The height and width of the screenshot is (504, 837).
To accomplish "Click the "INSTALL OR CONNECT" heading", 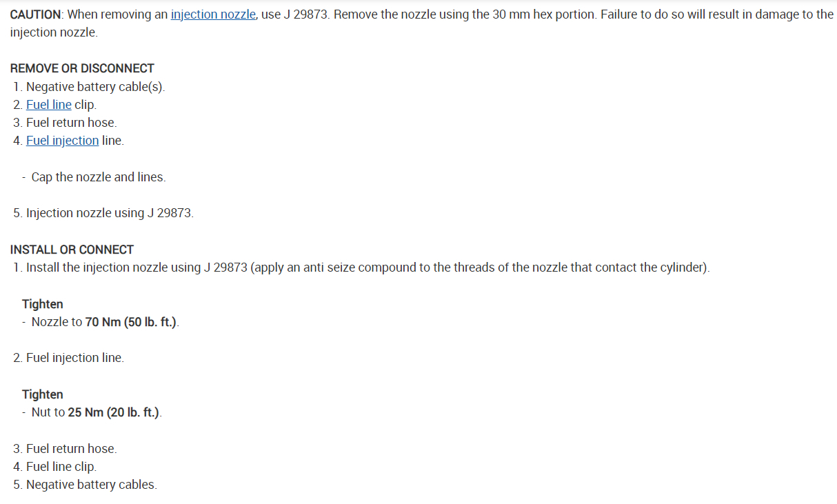I will pyautogui.click(x=72, y=250).
